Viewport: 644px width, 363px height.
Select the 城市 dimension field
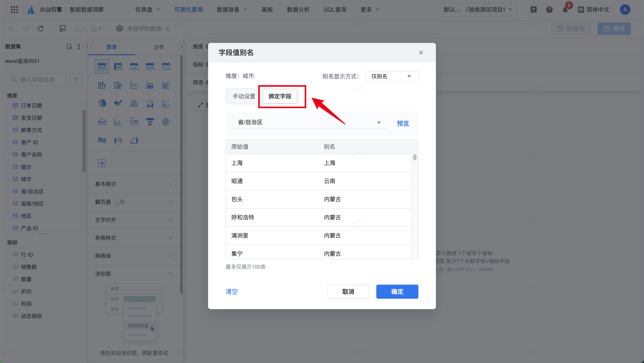[x=26, y=179]
